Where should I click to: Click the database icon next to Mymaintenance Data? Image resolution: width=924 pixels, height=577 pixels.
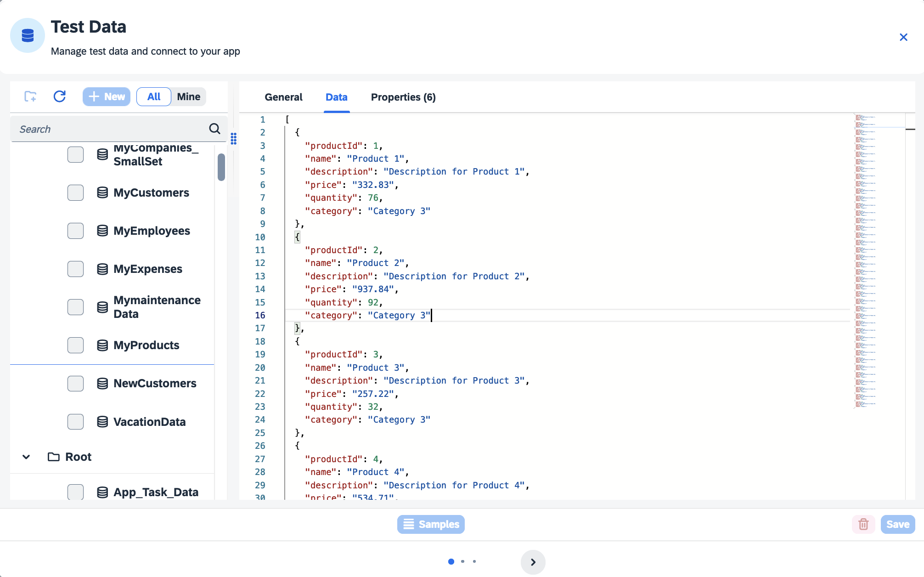coord(102,307)
